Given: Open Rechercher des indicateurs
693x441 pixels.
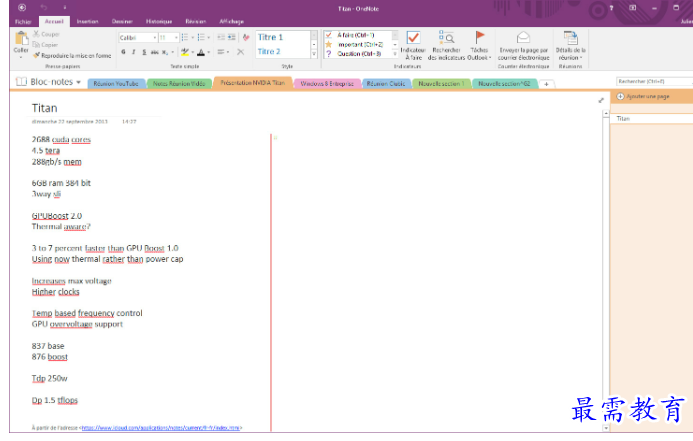Looking at the screenshot, I should 446,46.
